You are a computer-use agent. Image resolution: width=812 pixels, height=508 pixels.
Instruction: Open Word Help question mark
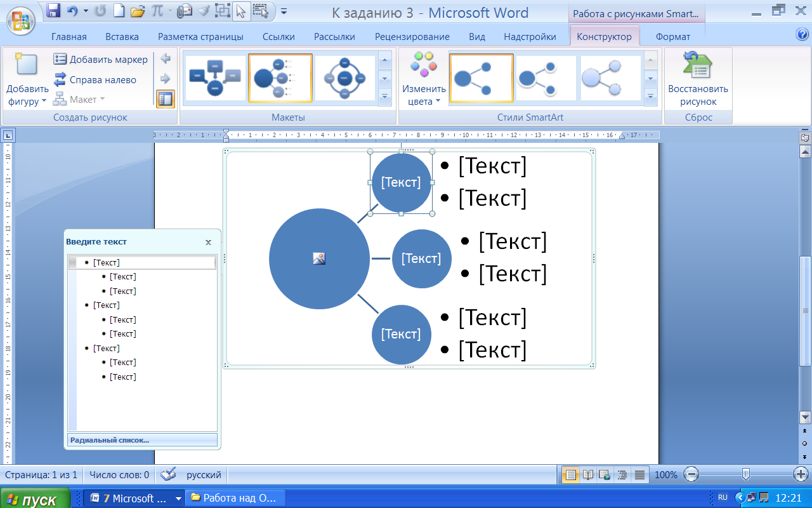click(x=802, y=34)
